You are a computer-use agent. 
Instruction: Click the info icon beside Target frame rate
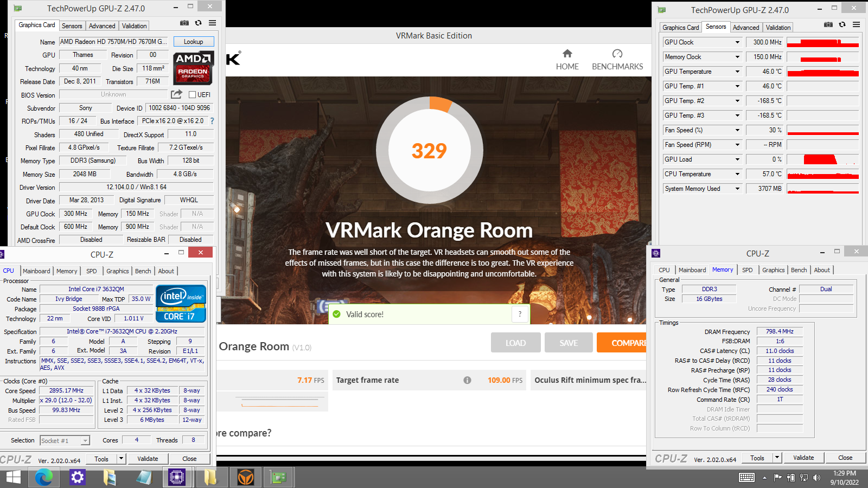coord(467,380)
